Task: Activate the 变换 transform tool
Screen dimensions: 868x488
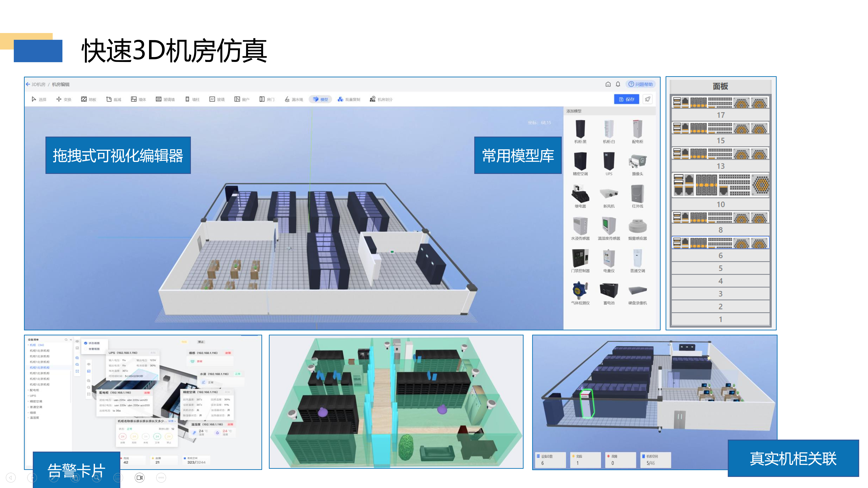Action: (x=64, y=99)
